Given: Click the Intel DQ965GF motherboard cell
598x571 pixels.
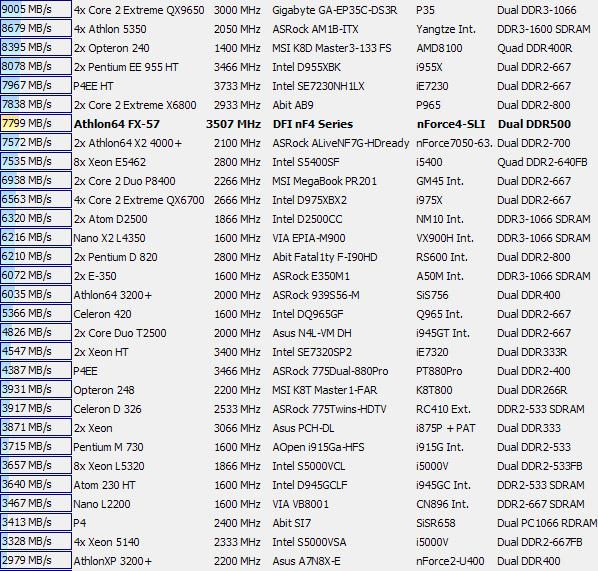Looking at the screenshot, I should pos(308,314).
